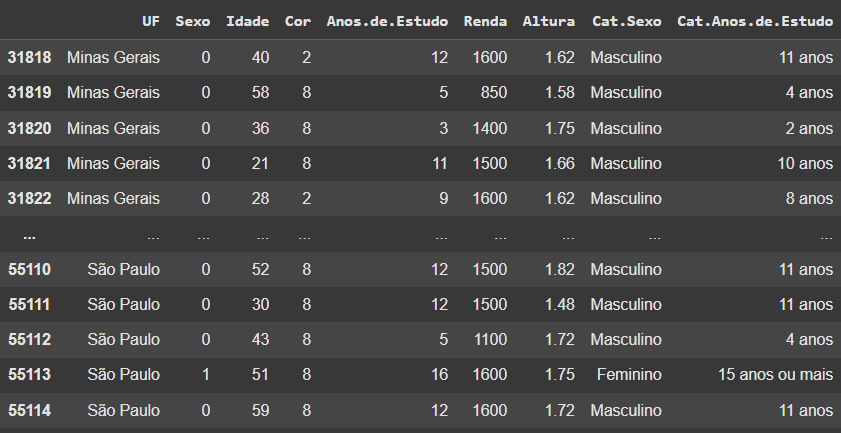Select the Anos.de.Estudo column header
841x433 pixels.
point(387,21)
